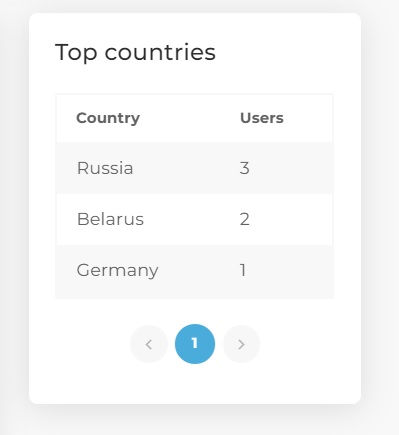Click the Top countries heading

point(135,52)
